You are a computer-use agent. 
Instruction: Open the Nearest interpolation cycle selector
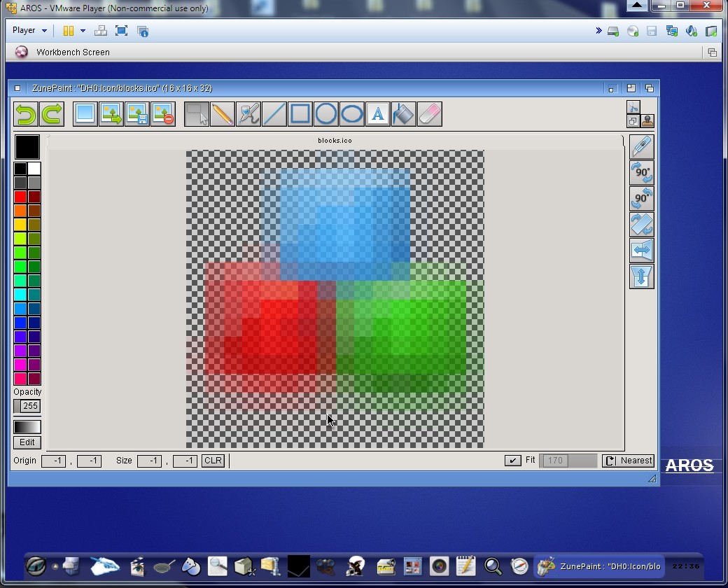[628, 461]
